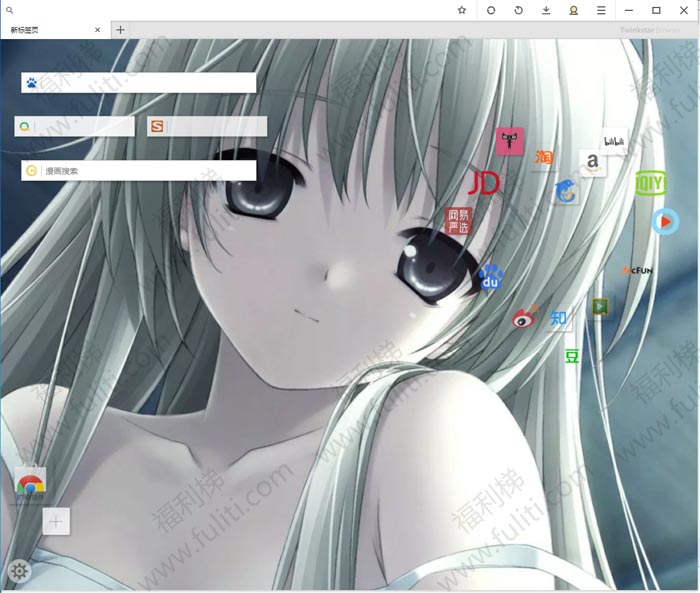Open the Douban shortcut icon
This screenshot has height=593, width=700.
coord(572,356)
